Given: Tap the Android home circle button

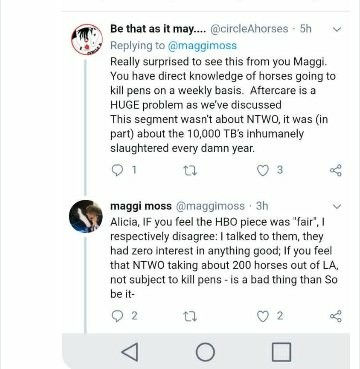Looking at the screenshot, I should [x=205, y=352].
